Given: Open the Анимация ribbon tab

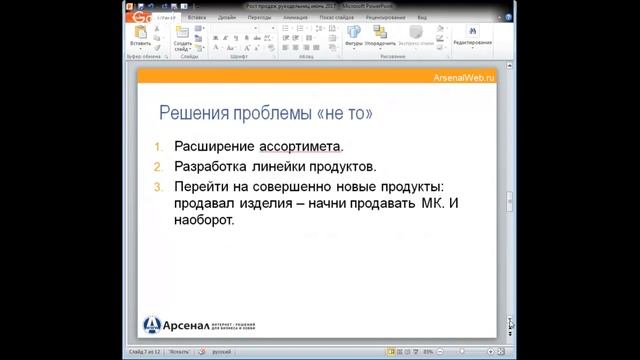Looking at the screenshot, I should 295,18.
